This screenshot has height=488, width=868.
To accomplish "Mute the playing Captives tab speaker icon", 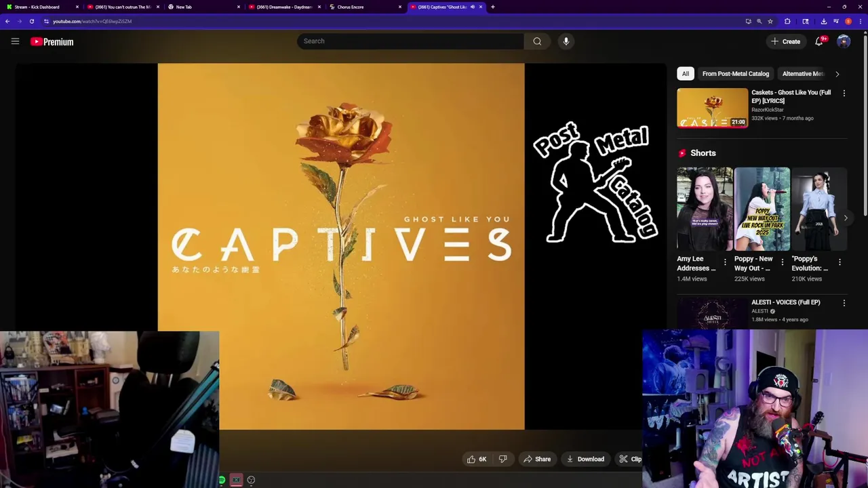I will click(x=473, y=7).
